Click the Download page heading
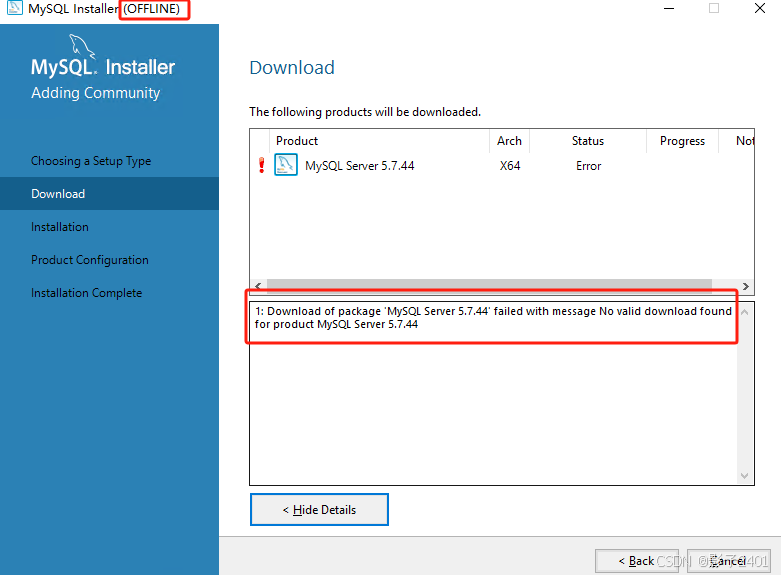 coord(292,67)
